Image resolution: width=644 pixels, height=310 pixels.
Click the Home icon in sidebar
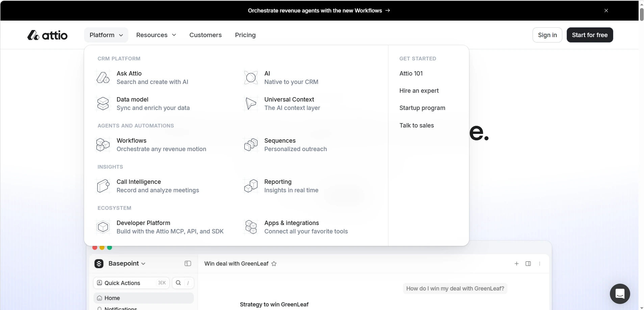pyautogui.click(x=100, y=298)
